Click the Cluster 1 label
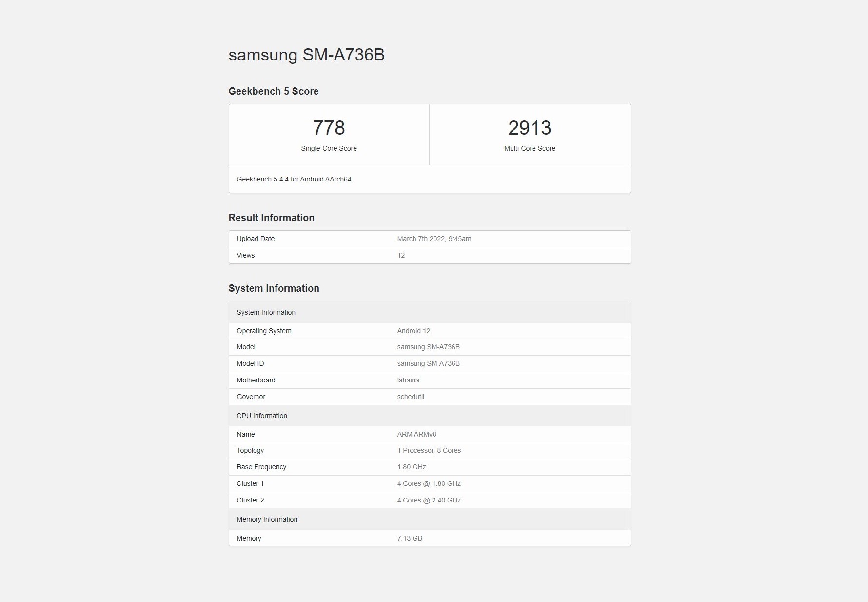The image size is (868, 602). [250, 483]
